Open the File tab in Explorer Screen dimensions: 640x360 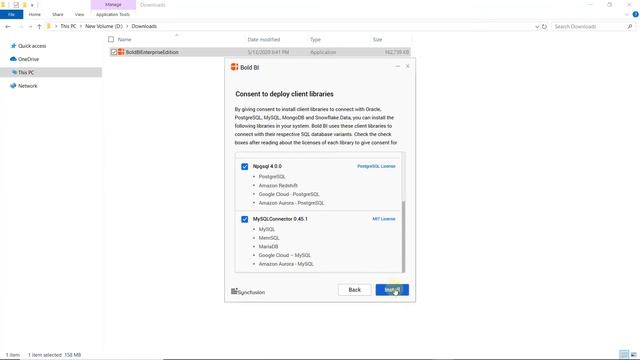11,14
